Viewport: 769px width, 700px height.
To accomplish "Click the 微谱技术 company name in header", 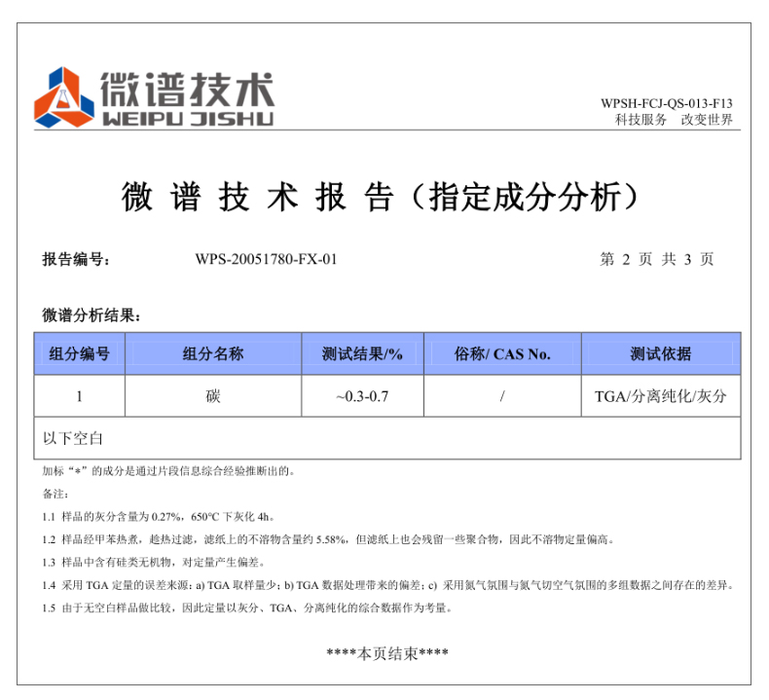I will click(187, 90).
